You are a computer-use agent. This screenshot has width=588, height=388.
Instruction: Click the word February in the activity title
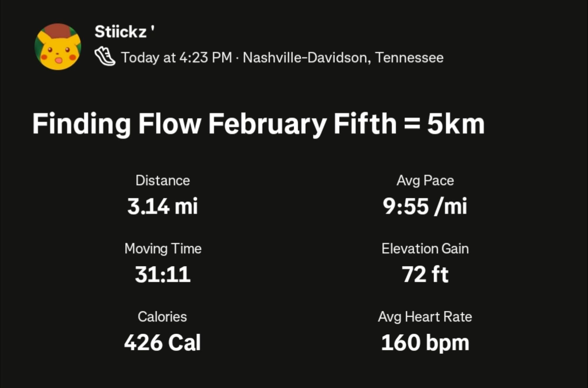pos(267,124)
